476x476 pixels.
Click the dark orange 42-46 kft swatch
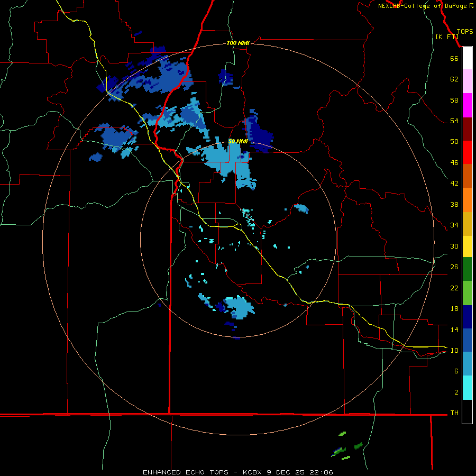pyautogui.click(x=467, y=176)
